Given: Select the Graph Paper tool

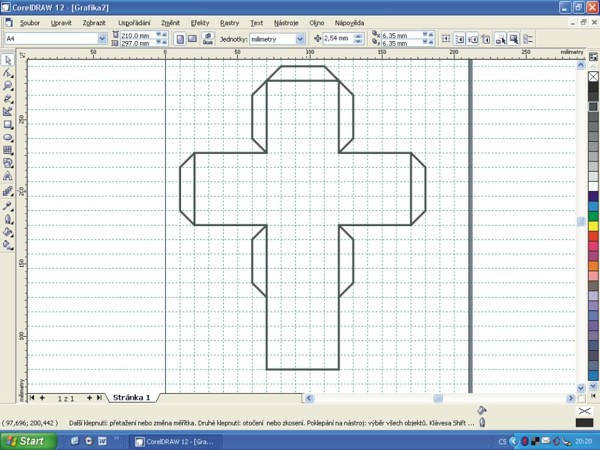Looking at the screenshot, I should [8, 150].
